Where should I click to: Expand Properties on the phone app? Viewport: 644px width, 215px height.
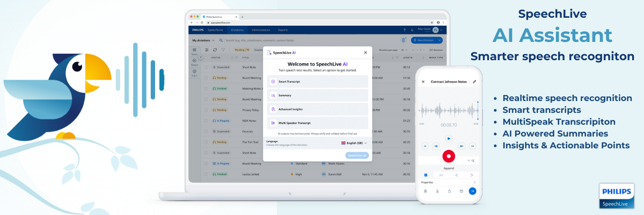(x=449, y=182)
